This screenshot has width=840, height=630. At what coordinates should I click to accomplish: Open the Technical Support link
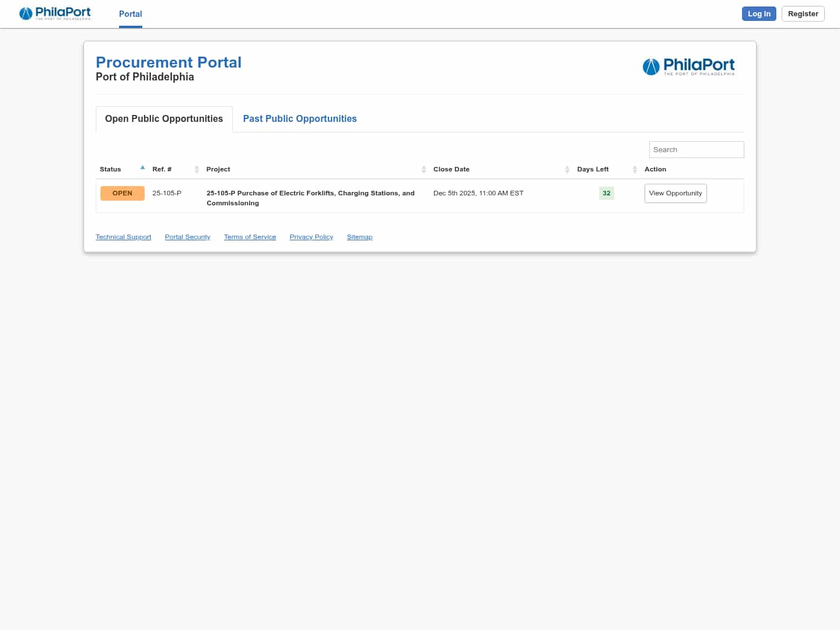click(123, 237)
